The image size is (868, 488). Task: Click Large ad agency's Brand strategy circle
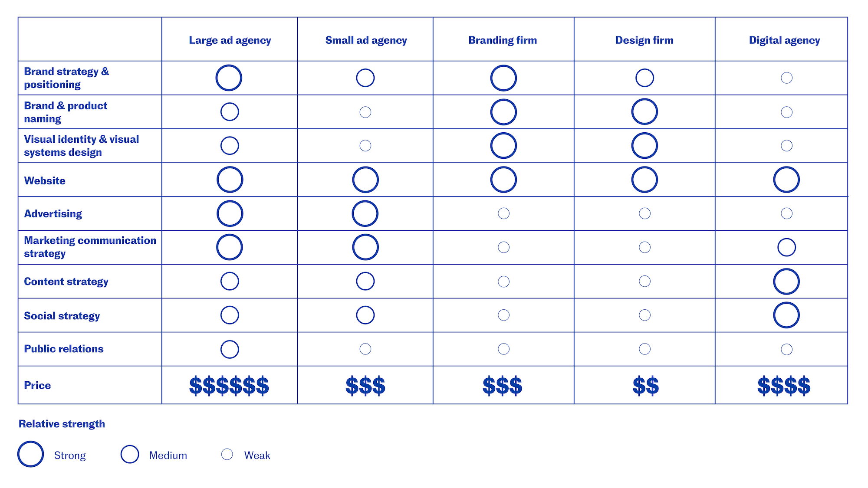tap(229, 78)
